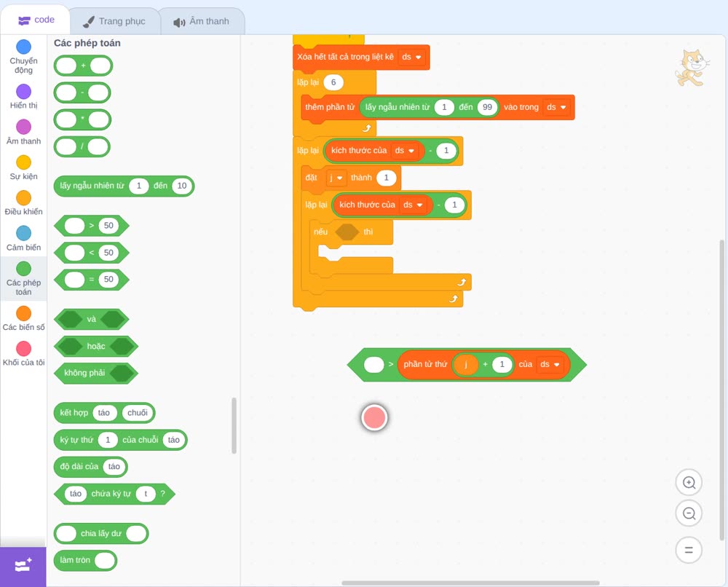Open the Âm thanh tab
The image size is (728, 587).
[202, 21]
